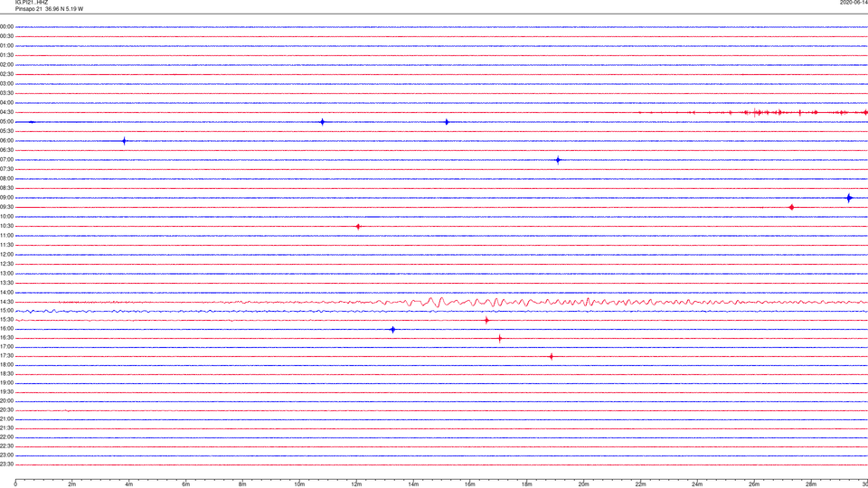Click the 26m tick label on the time axis
Image resolution: width=868 pixels, height=488 pixels.
pyautogui.click(x=754, y=484)
